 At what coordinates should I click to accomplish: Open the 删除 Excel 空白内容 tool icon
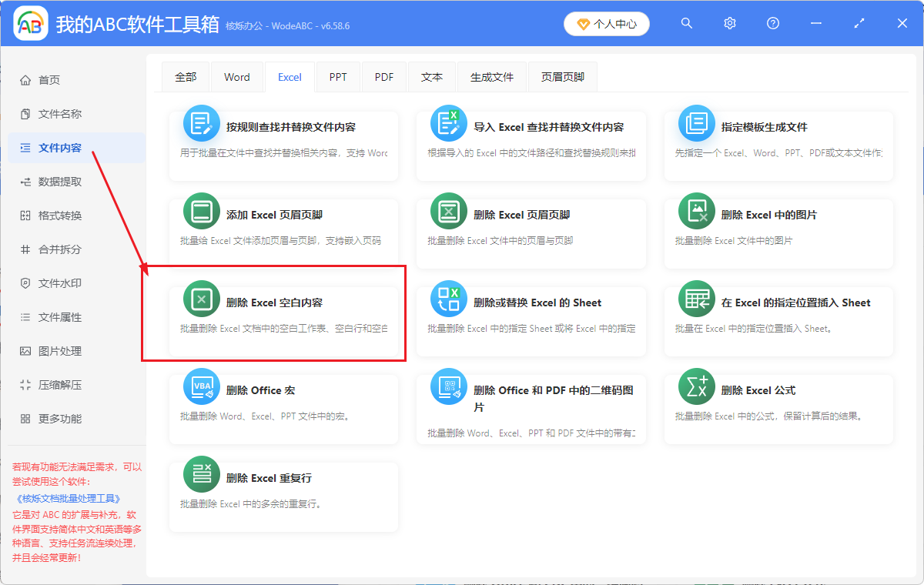201,299
